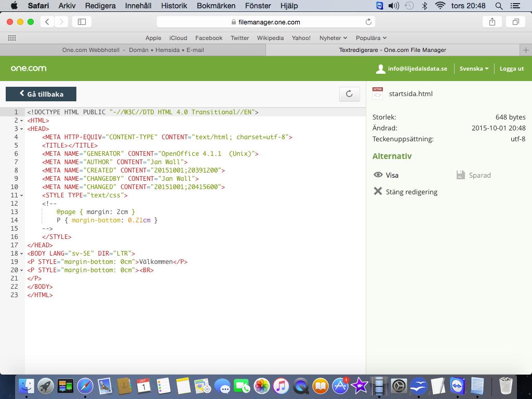Click the Logga ut link
The width and height of the screenshot is (532, 399).
(x=512, y=69)
